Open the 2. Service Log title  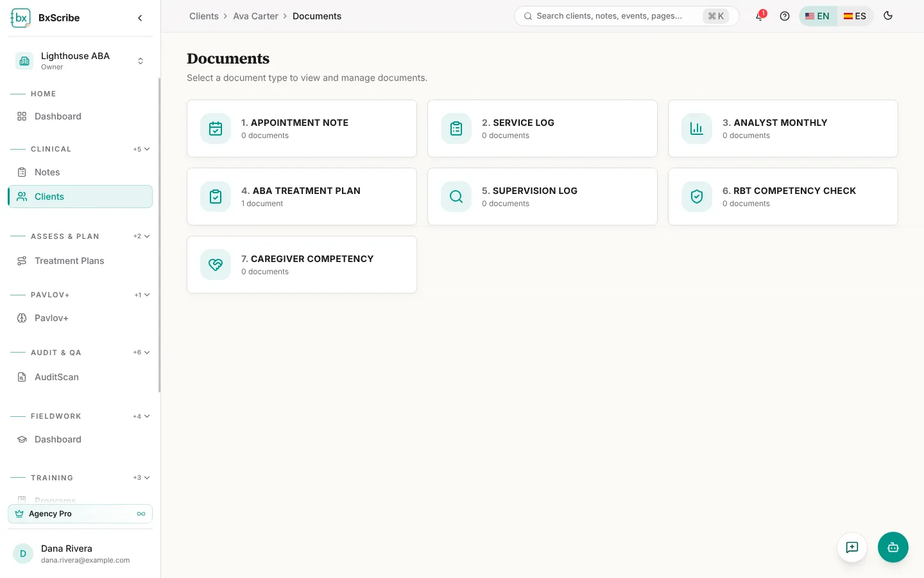point(518,123)
